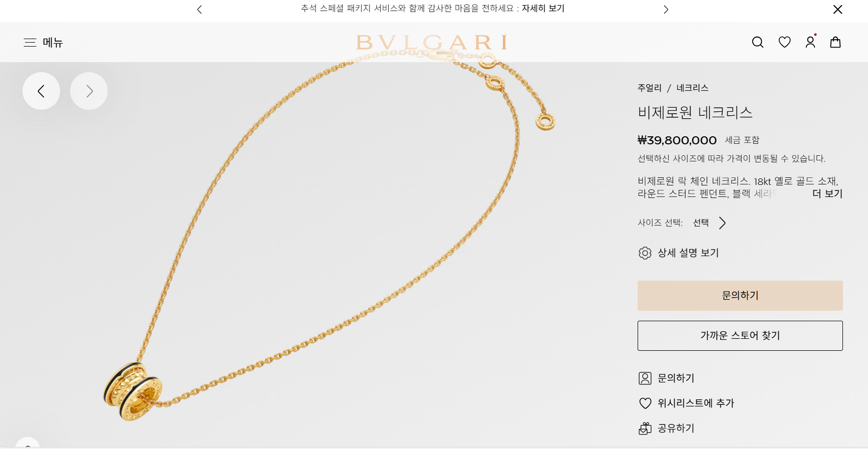Screen dimensions: 868x449
Task: Open the shopping bag icon
Action: 835,43
